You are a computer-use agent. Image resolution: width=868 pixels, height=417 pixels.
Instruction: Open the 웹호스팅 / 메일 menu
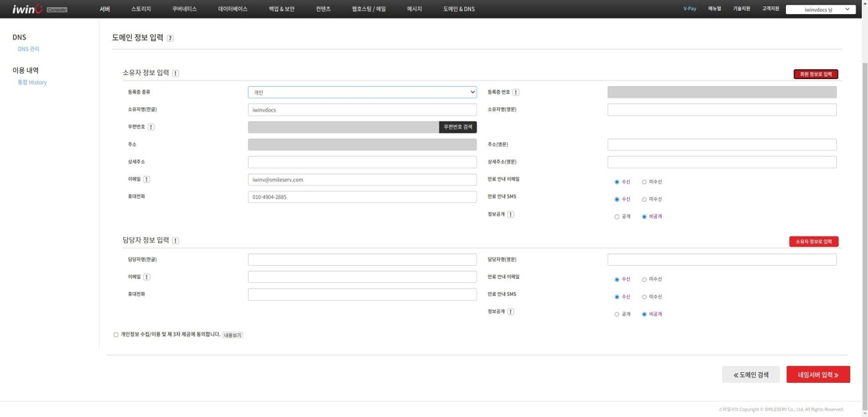(369, 9)
